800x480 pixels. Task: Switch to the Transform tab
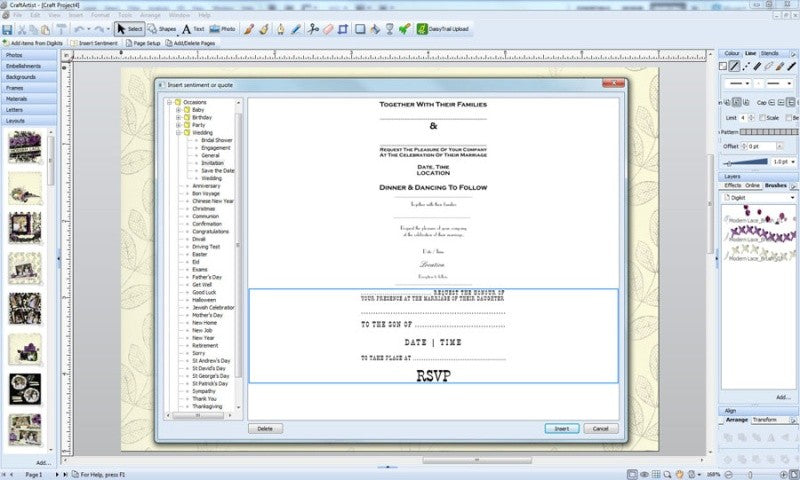pos(764,420)
